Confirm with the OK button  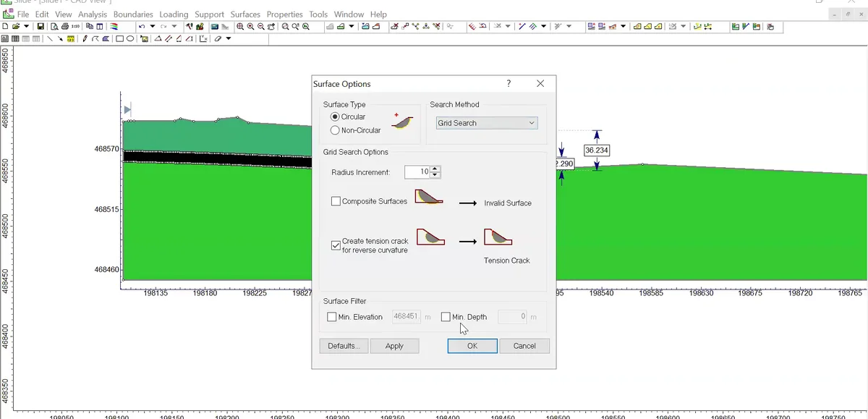pyautogui.click(x=472, y=346)
